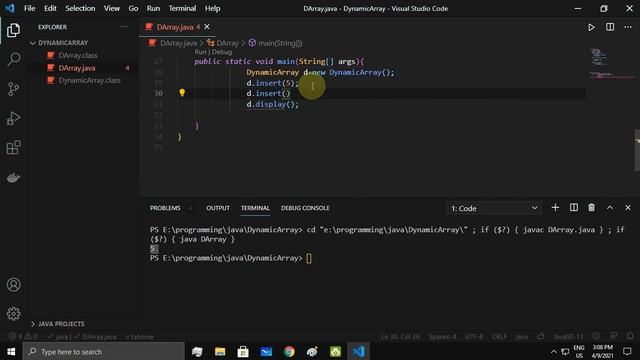This screenshot has width=640, height=360.
Task: Open Microsoft Store from taskbar
Action: click(243, 351)
